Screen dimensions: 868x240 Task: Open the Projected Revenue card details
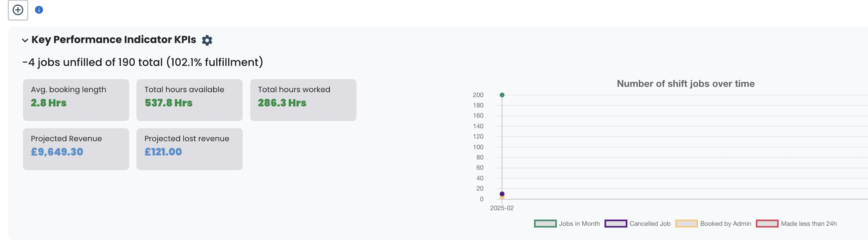coord(75,149)
